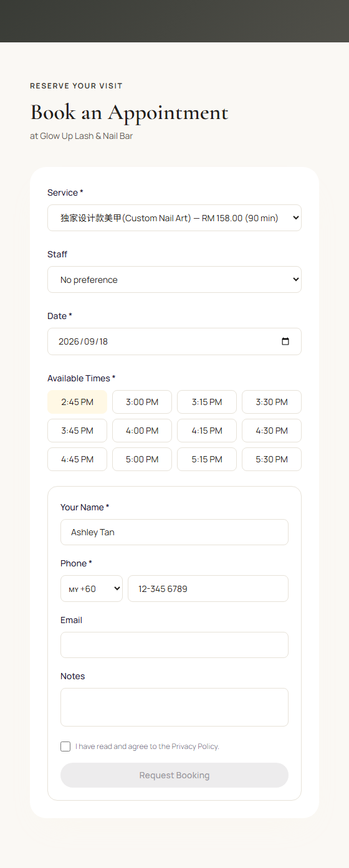Click the Notes field label
Viewport: 349px width, 868px height.
tap(72, 676)
